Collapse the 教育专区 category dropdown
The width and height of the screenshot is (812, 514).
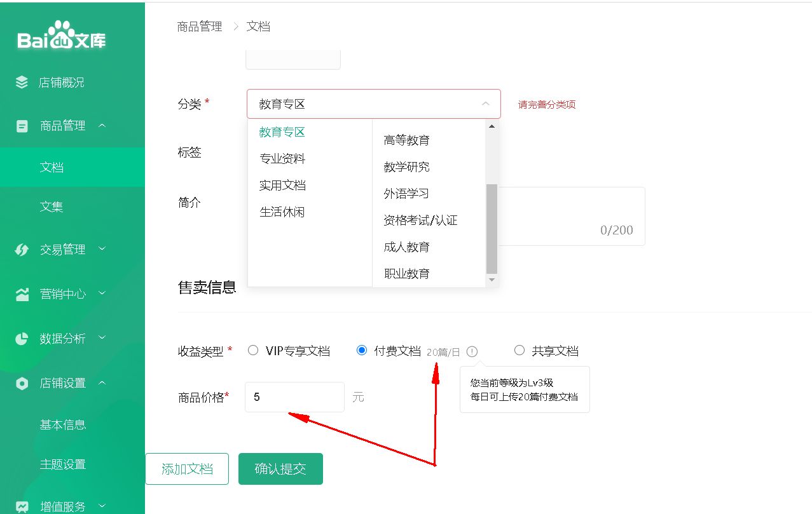click(x=485, y=104)
